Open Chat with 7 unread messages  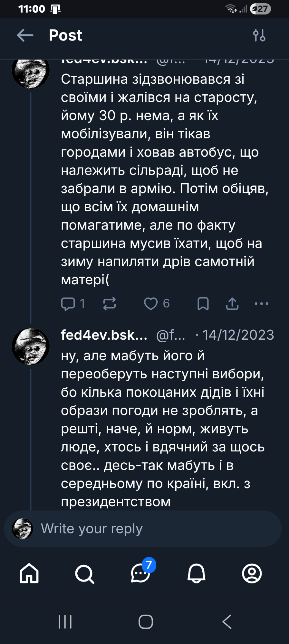tap(140, 573)
